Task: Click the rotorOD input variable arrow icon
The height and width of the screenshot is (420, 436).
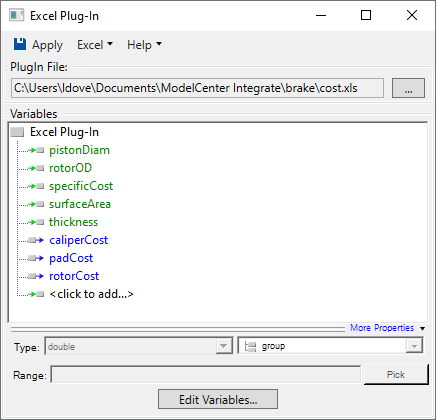Action: click(36, 168)
